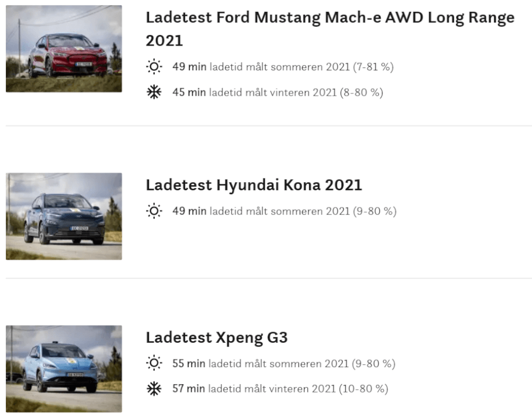Open the Ladetest Hyundai Kona 2021 heading
The width and height of the screenshot is (532, 415).
[x=254, y=185]
